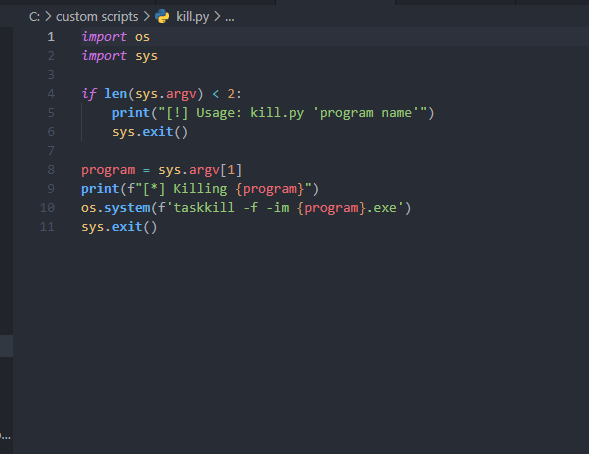Click the "program" variable on line 8
The image size is (589, 454).
coord(108,170)
